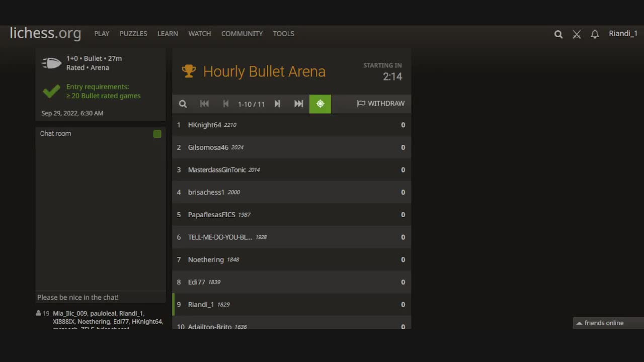Click the 2:14 starting countdown
This screenshot has height=362, width=644.
tap(392, 76)
